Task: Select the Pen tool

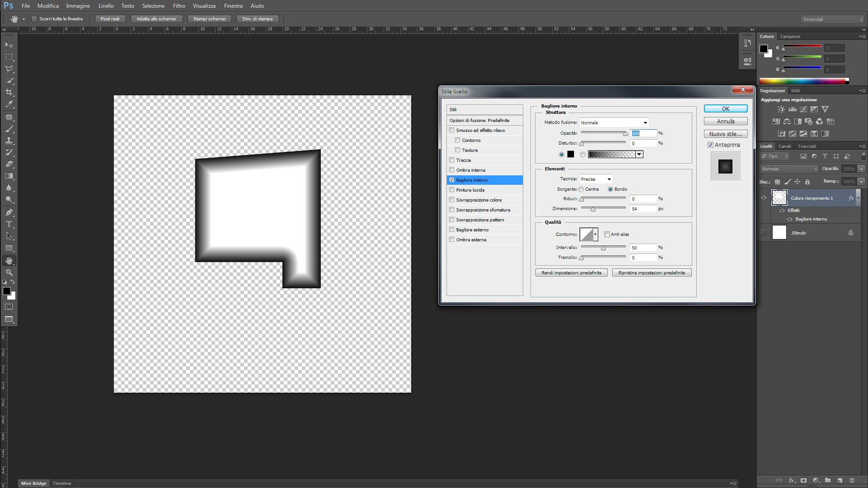Action: click(x=9, y=212)
